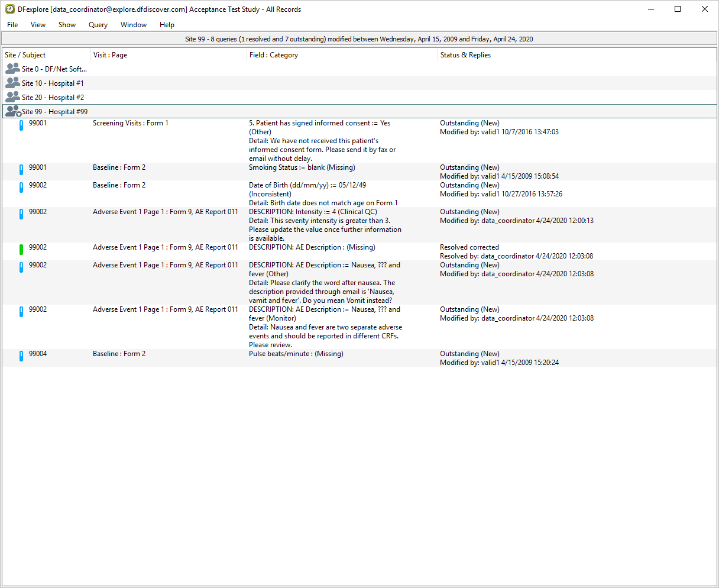Click the Field : Category column header
Image resolution: width=719 pixels, height=588 pixels.
point(273,55)
